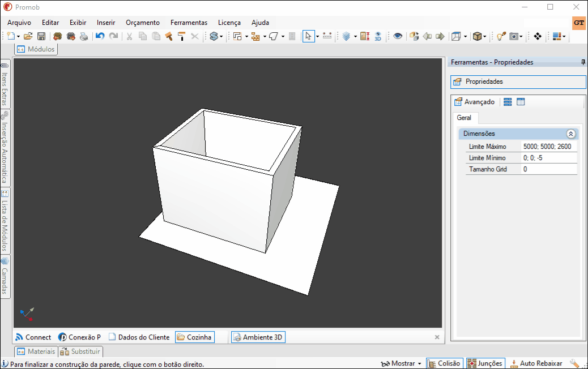Click the Avançado button
The height and width of the screenshot is (369, 588).
[474, 102]
